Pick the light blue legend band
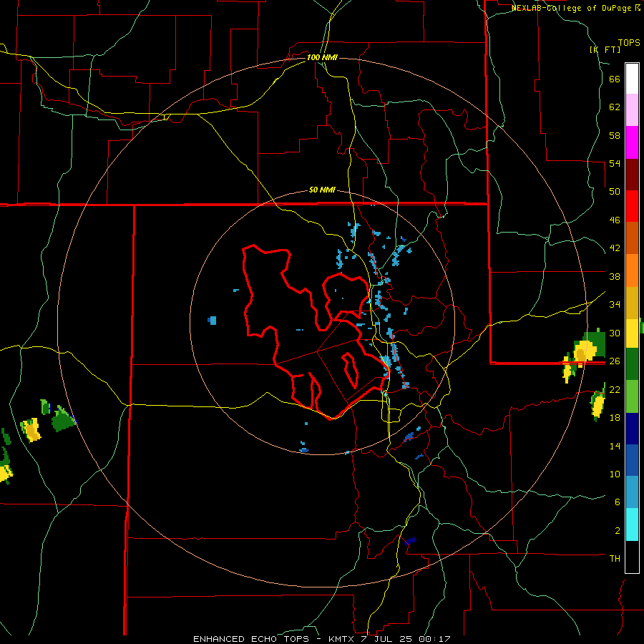Image resolution: width=644 pixels, height=644 pixels. click(632, 492)
